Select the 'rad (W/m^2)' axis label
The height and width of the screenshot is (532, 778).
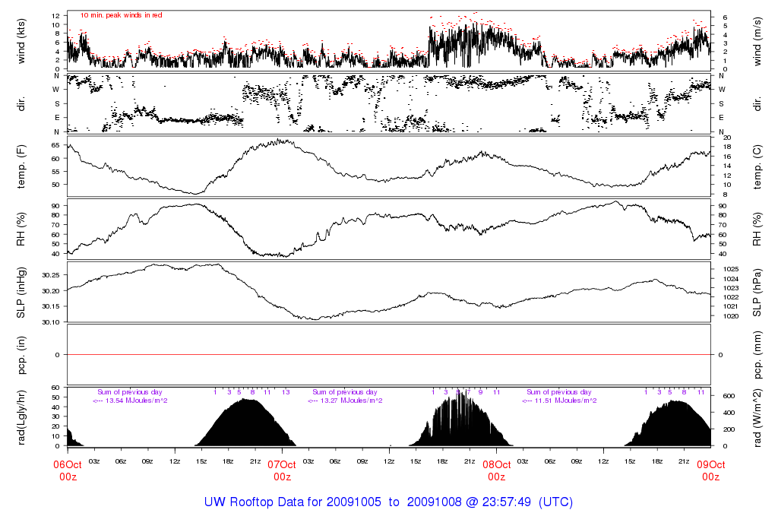pos(757,417)
